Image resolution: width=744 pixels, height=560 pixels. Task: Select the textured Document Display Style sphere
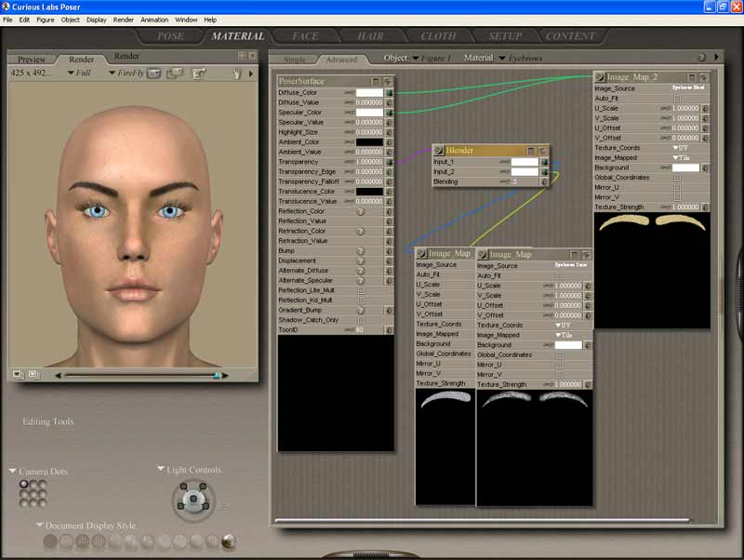(x=229, y=541)
